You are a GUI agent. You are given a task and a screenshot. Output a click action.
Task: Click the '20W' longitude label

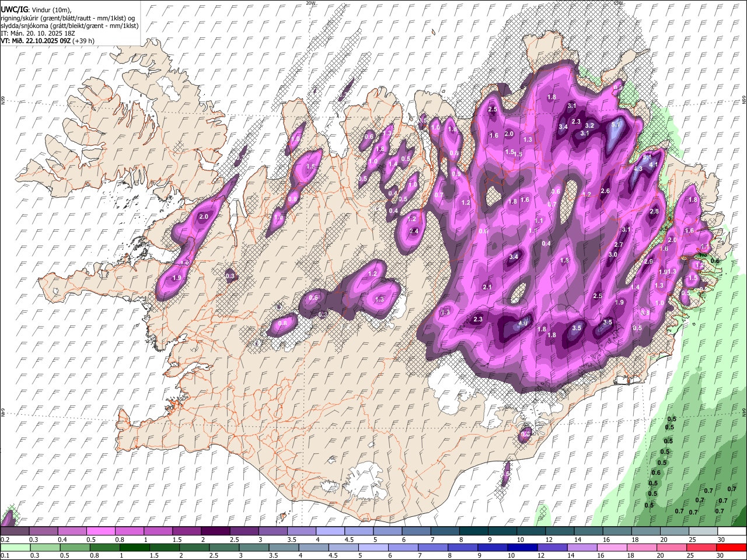coord(310,3)
